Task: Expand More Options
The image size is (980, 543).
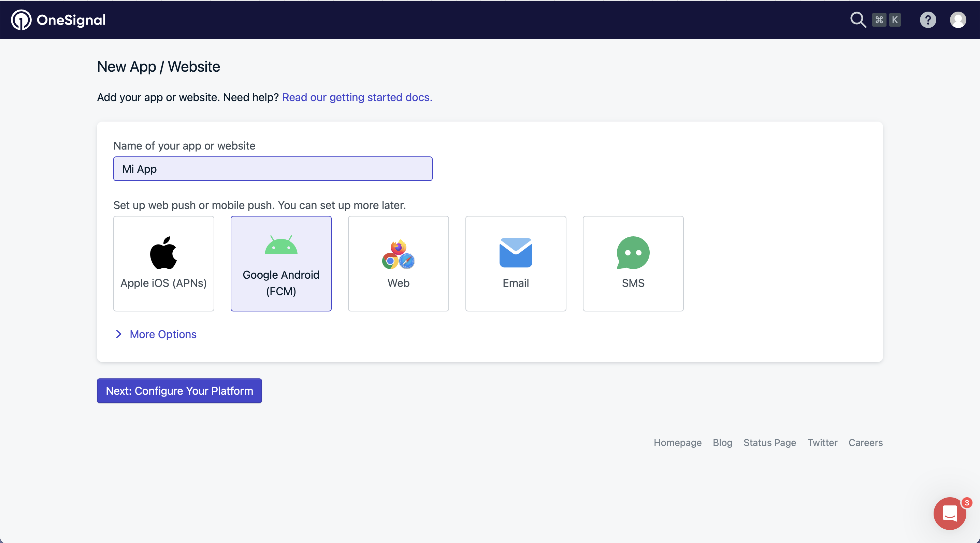Action: click(x=156, y=334)
